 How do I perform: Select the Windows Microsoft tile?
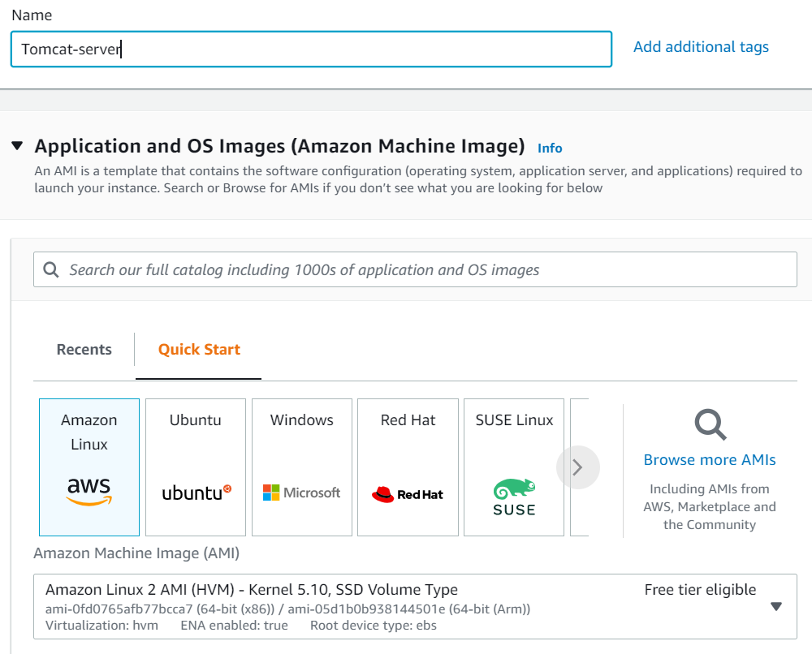[x=302, y=467]
